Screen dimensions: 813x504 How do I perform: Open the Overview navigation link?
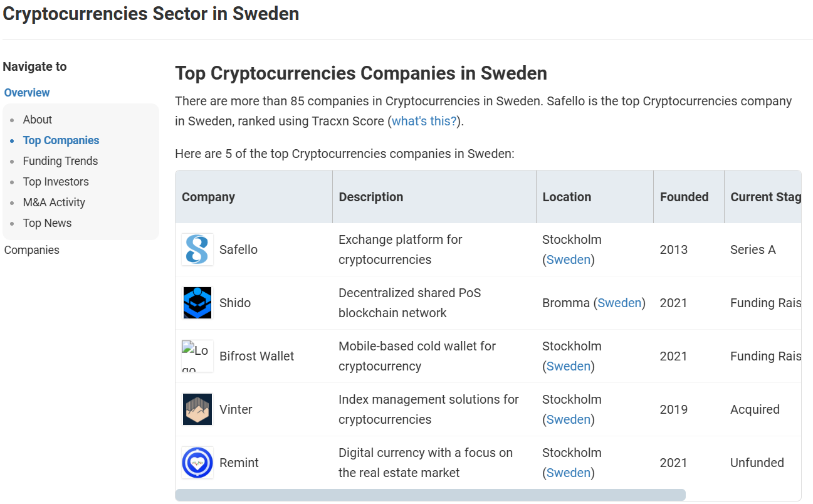[27, 93]
